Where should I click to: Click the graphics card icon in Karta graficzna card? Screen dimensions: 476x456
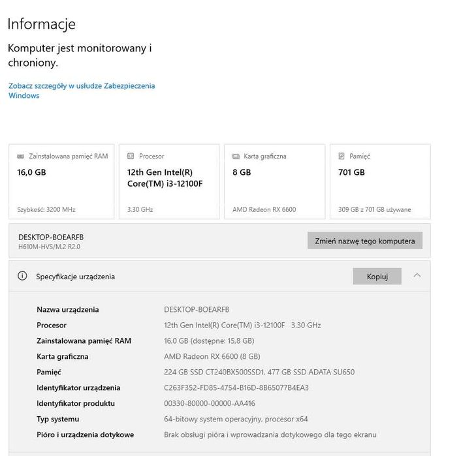[x=236, y=157]
